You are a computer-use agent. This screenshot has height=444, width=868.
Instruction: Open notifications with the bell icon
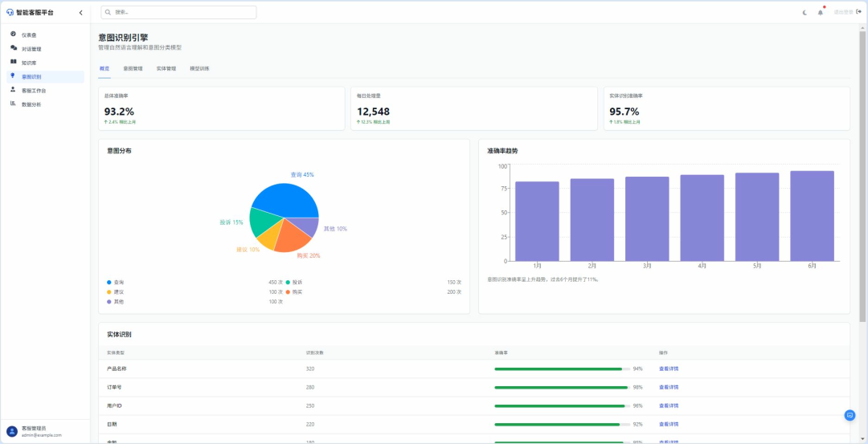pos(821,12)
